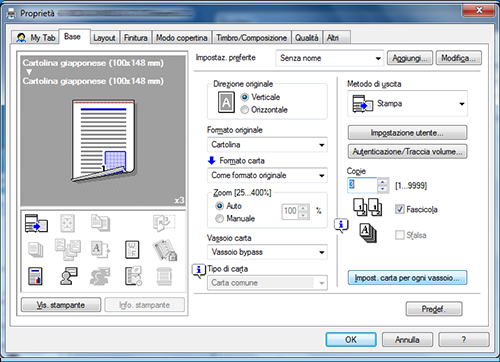Choose Auto zoom option
500x362 pixels.
219,206
